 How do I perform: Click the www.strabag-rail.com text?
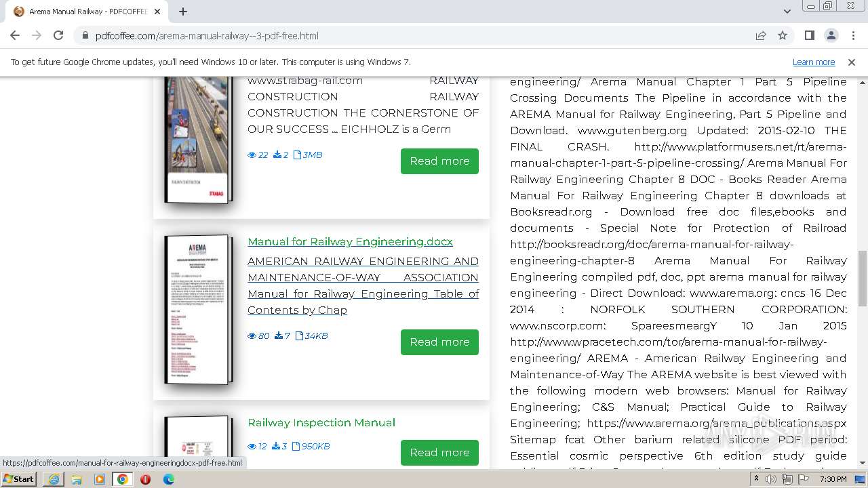[x=305, y=81]
